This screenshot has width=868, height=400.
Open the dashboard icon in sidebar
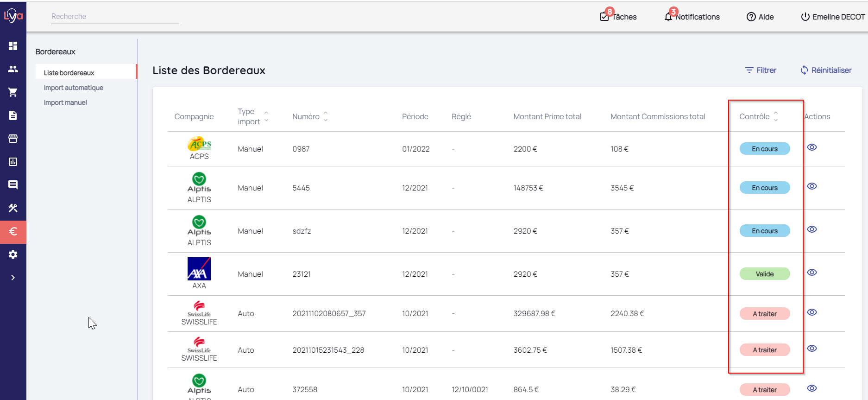(x=13, y=46)
